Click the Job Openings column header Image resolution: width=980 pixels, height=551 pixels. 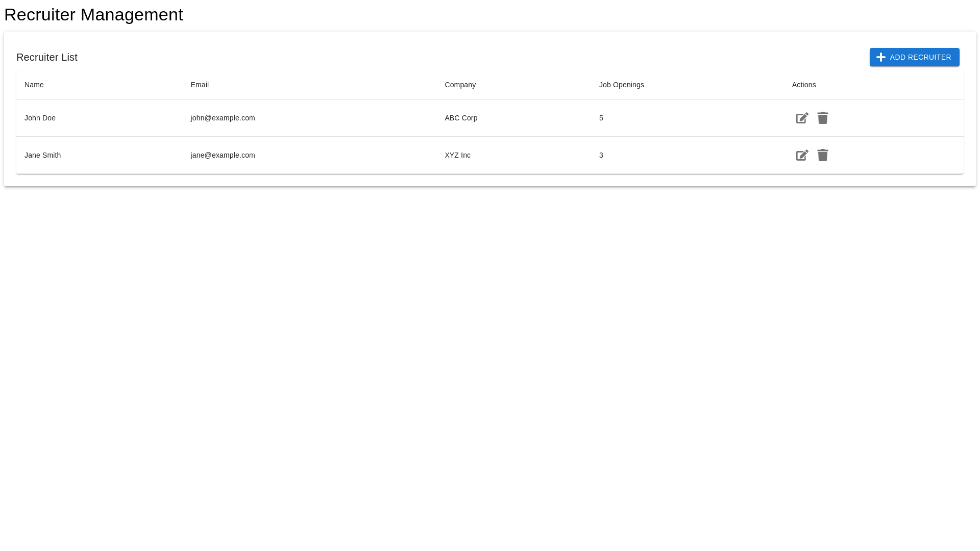[621, 85]
